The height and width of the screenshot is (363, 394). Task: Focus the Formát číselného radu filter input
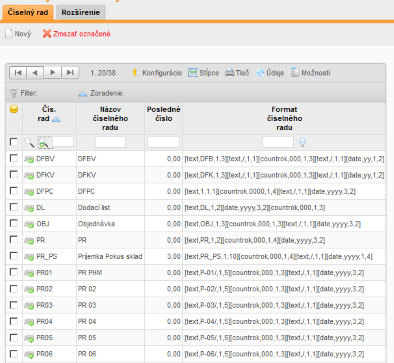[278, 142]
